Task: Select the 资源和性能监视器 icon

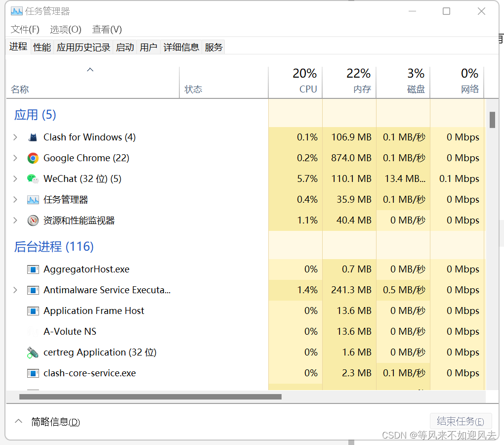Action: [x=33, y=220]
